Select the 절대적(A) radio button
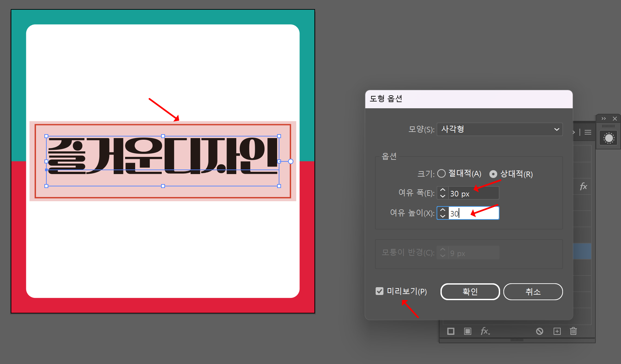The image size is (621, 364). coord(441,173)
